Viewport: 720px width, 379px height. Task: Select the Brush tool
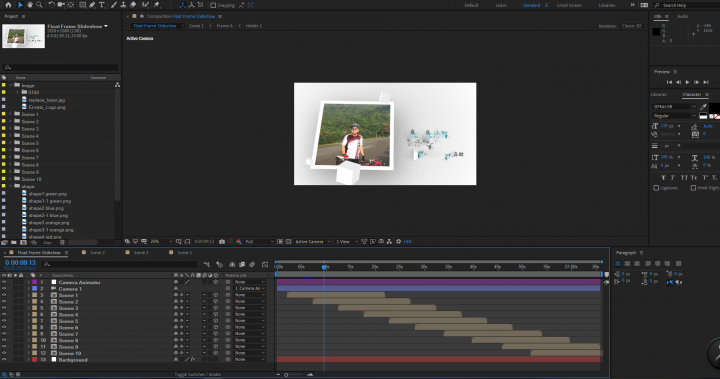(114, 5)
